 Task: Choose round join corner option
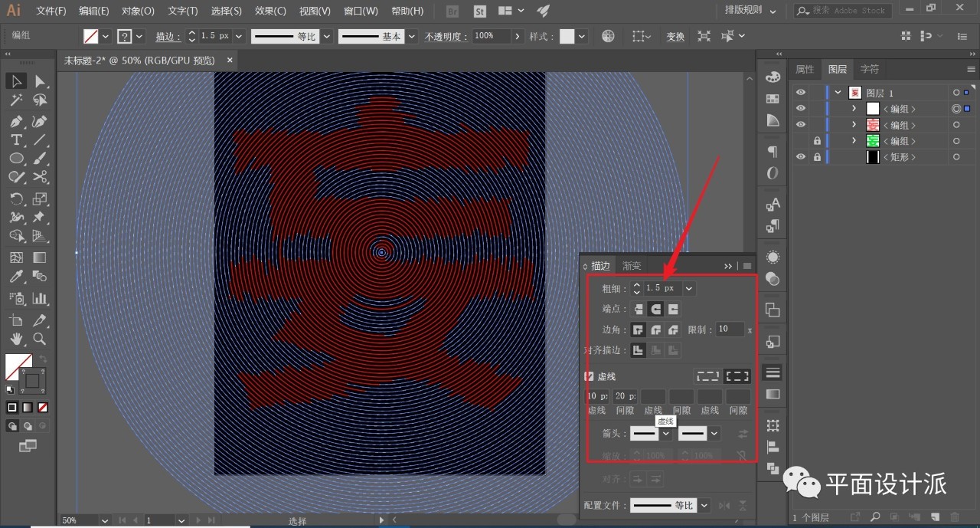[x=655, y=330]
